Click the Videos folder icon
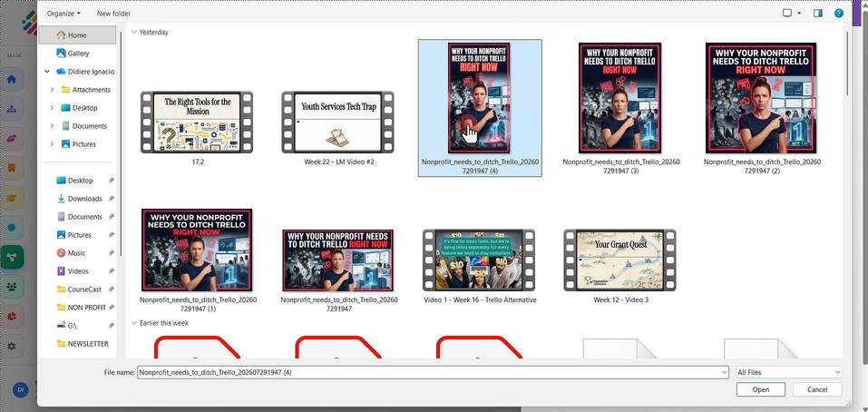The height and width of the screenshot is (412, 868). 61,271
